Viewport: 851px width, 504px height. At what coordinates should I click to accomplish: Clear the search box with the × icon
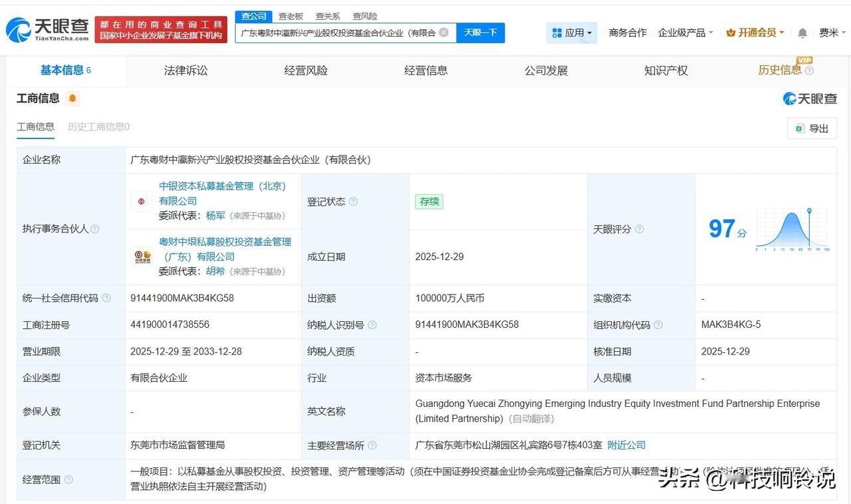click(444, 32)
